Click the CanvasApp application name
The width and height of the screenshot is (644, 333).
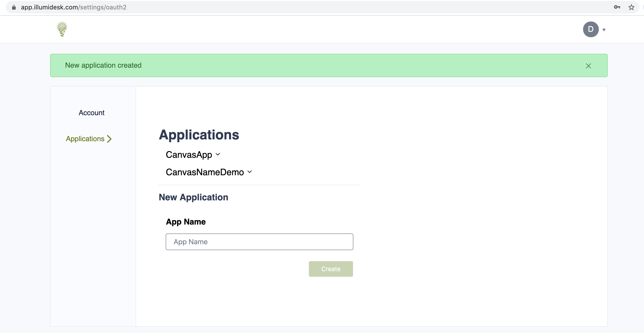tap(189, 155)
